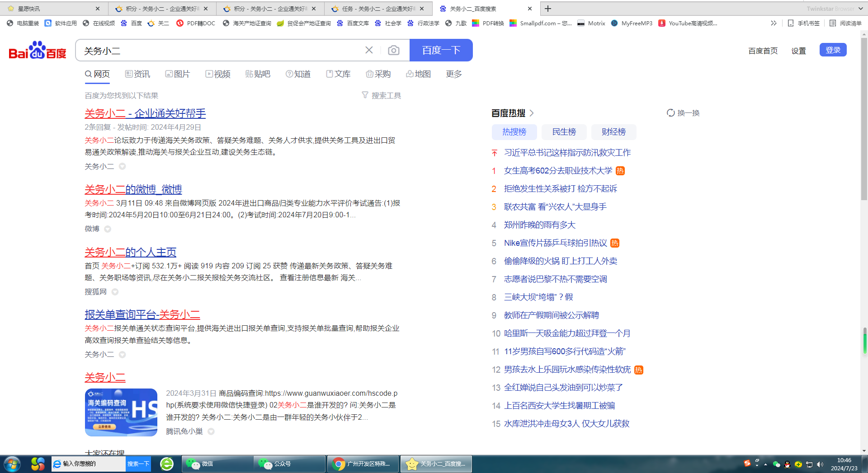Click the 换一换 refresh icon
The height and width of the screenshot is (473, 868).
tap(671, 113)
